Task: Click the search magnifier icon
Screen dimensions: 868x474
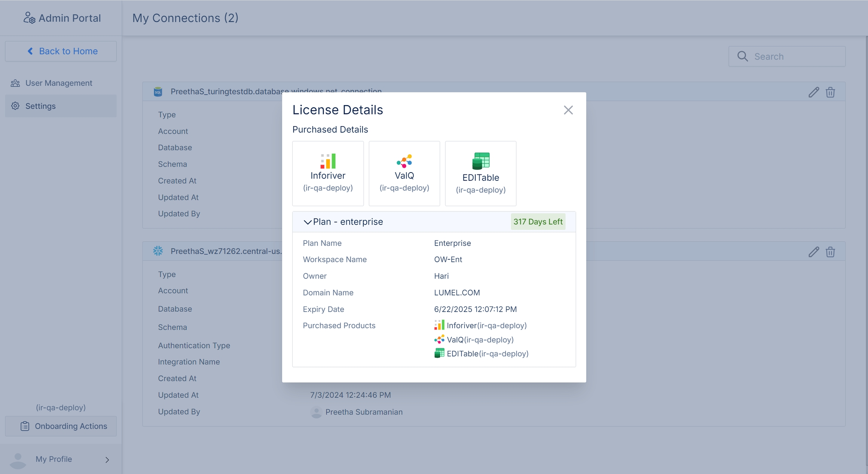Action: pos(742,57)
